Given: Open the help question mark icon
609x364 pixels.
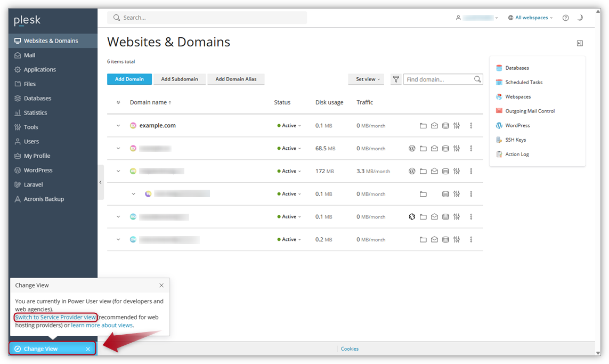Looking at the screenshot, I should pos(566,18).
